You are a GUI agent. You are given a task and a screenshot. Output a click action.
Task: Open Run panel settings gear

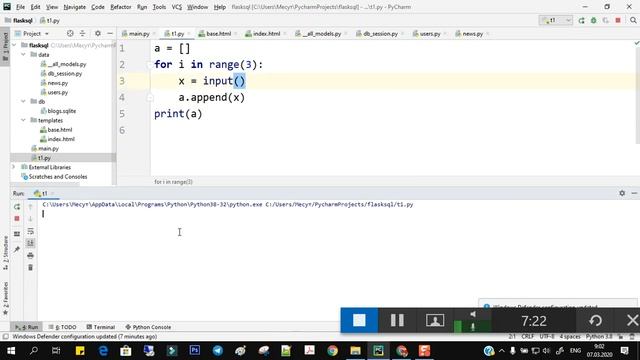622,193
